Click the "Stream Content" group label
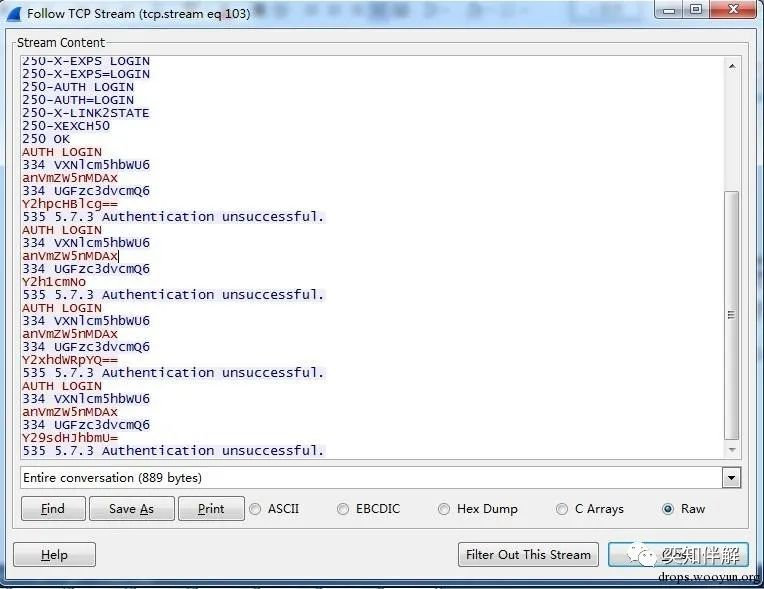Image resolution: width=764 pixels, height=589 pixels. tap(61, 43)
